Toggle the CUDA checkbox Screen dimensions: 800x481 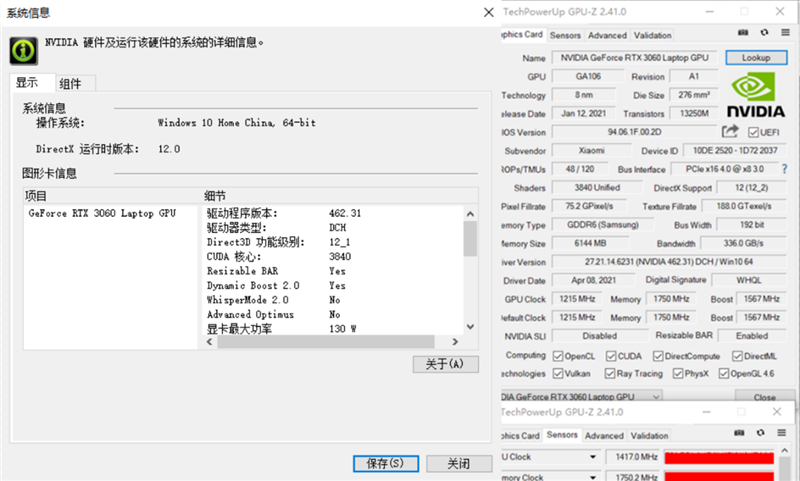(611, 356)
